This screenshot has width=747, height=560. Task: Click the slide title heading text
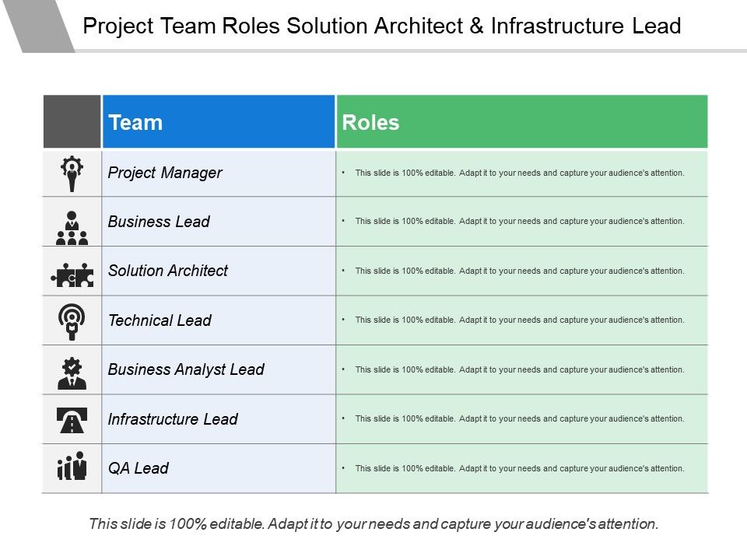[381, 26]
